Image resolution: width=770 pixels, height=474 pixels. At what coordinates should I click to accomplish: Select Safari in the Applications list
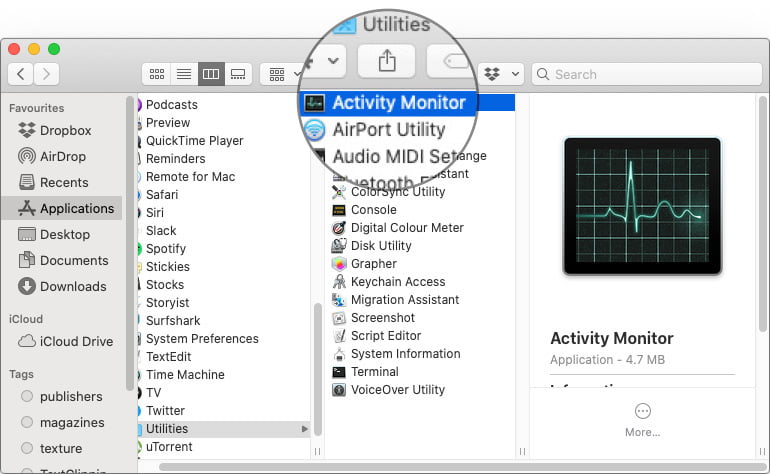coord(162,195)
